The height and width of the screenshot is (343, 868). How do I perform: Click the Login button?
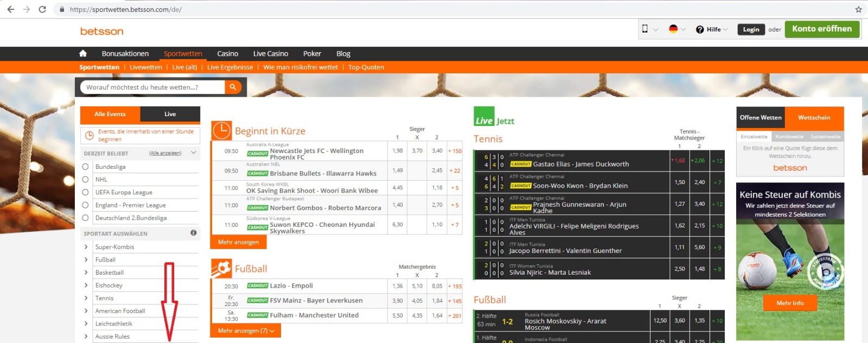751,29
